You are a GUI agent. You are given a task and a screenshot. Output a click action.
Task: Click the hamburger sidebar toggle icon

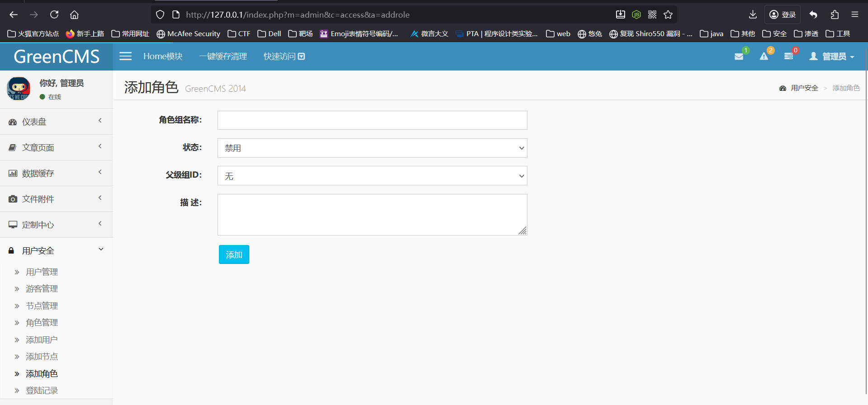[x=125, y=56]
